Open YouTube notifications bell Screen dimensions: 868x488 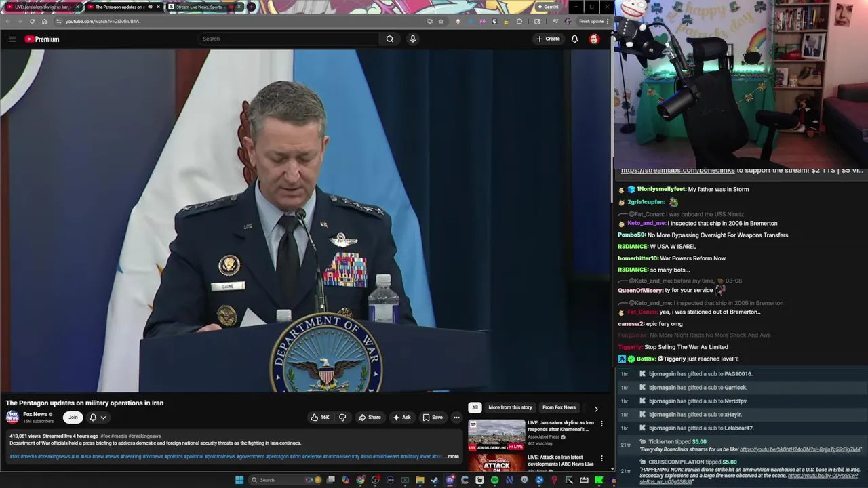pyautogui.click(x=574, y=39)
